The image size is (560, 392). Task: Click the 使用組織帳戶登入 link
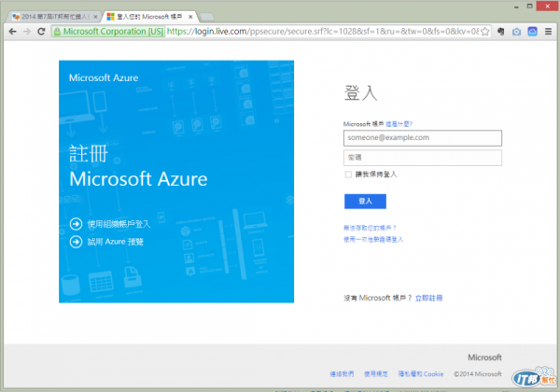tap(119, 224)
